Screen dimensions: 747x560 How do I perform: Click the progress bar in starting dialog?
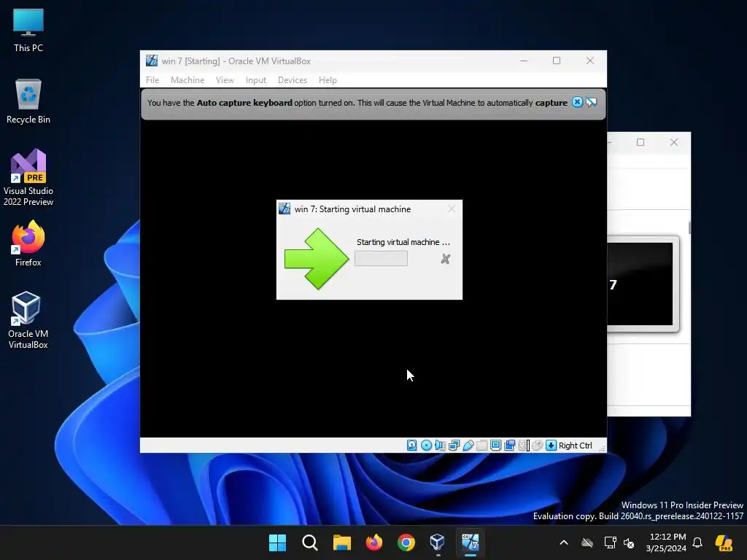click(381, 259)
